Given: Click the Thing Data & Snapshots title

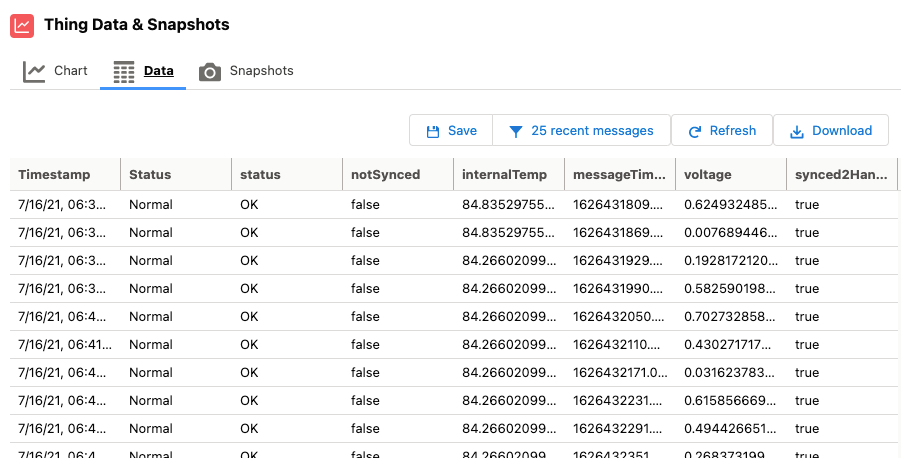Looking at the screenshot, I should pyautogui.click(x=137, y=24).
